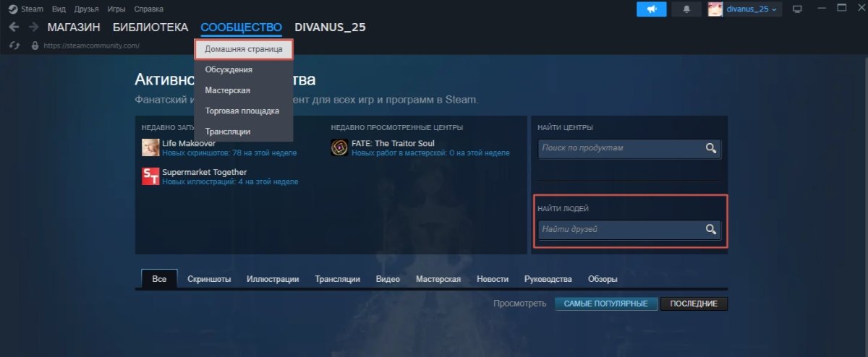Image resolution: width=868 pixels, height=357 pixels.
Task: Select Обсуждения from the dropdown menu
Action: (229, 69)
